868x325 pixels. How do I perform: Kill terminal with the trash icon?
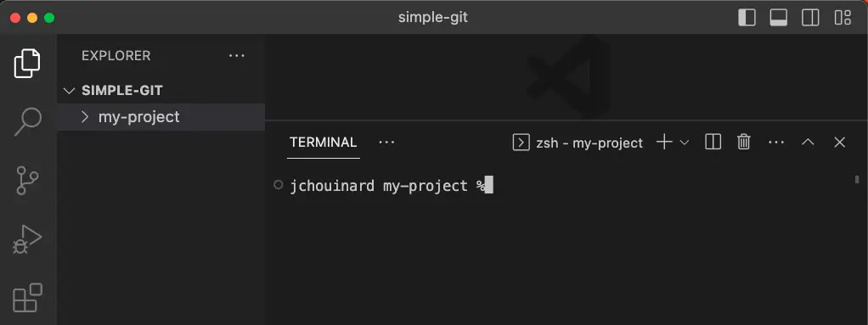coord(743,142)
